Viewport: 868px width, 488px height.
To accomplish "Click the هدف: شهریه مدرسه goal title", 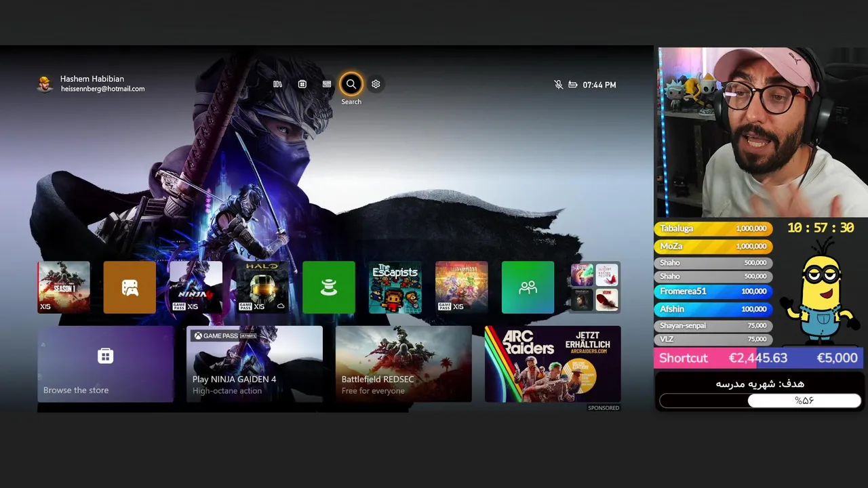I will (x=760, y=384).
